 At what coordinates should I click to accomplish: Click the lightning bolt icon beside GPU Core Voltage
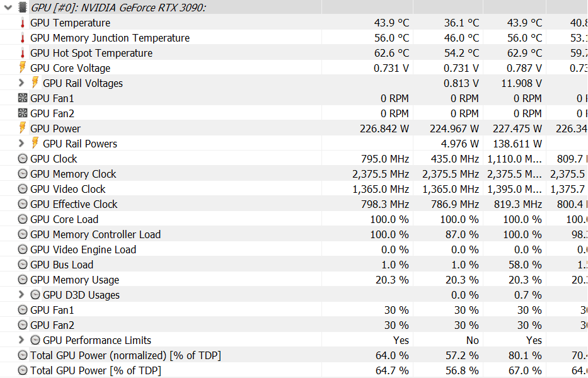pyautogui.click(x=23, y=68)
